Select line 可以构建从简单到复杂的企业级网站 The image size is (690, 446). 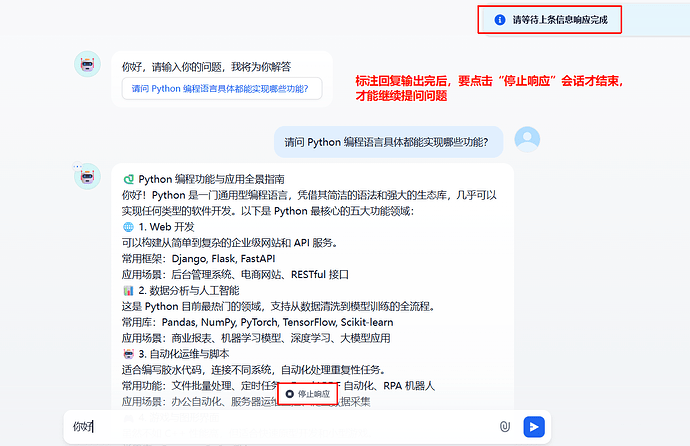pos(229,243)
